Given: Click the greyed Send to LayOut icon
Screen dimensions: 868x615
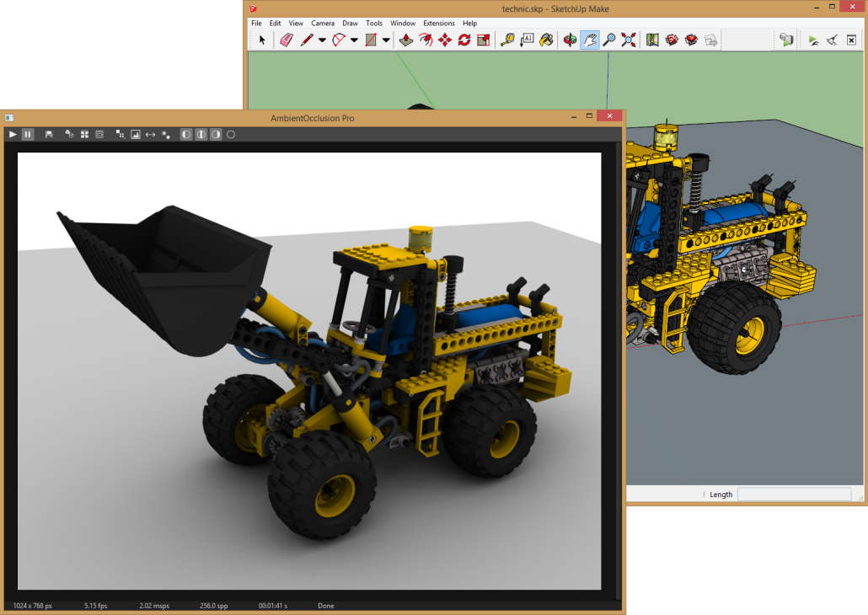Looking at the screenshot, I should click(710, 40).
